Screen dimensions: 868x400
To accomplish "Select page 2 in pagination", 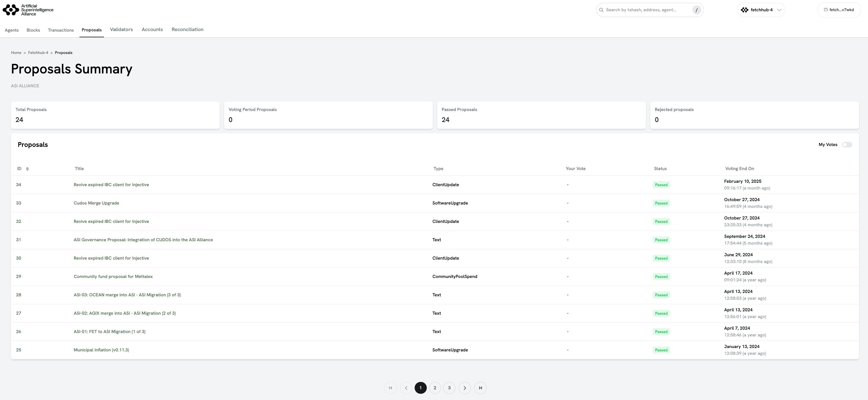I will (x=435, y=388).
